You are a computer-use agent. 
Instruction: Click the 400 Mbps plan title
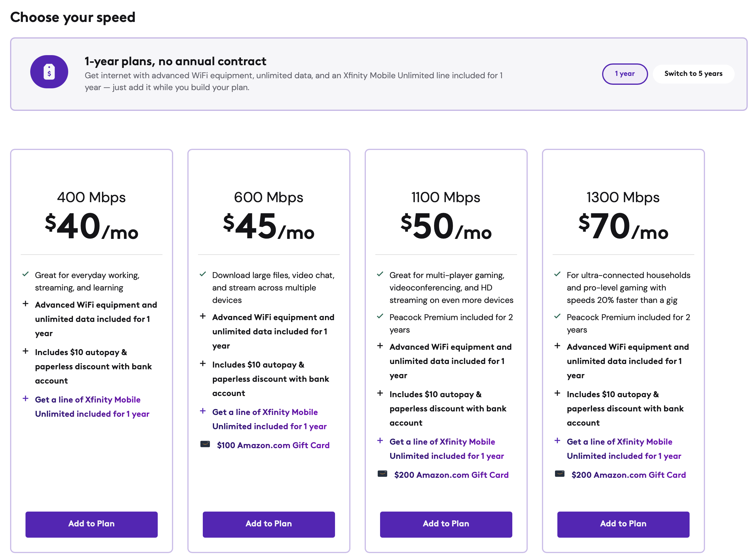point(91,197)
